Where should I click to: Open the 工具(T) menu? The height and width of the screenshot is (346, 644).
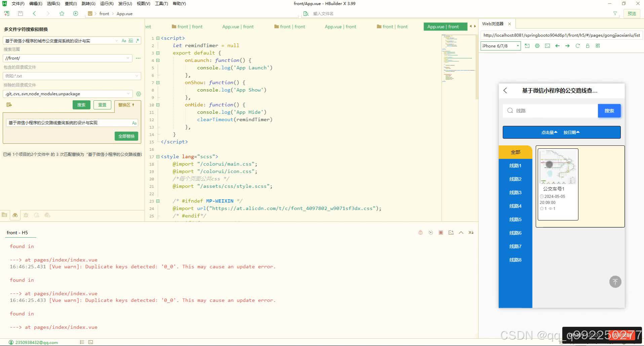click(161, 4)
